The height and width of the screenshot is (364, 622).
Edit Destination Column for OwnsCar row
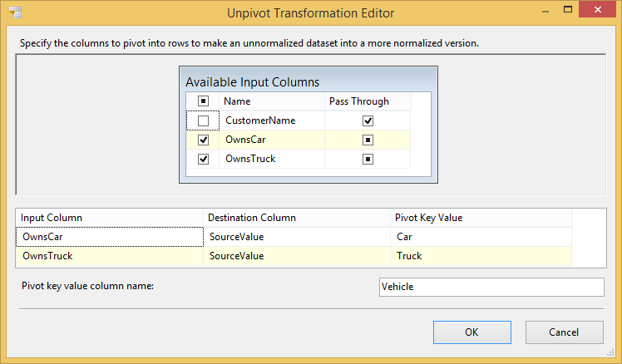coord(297,237)
